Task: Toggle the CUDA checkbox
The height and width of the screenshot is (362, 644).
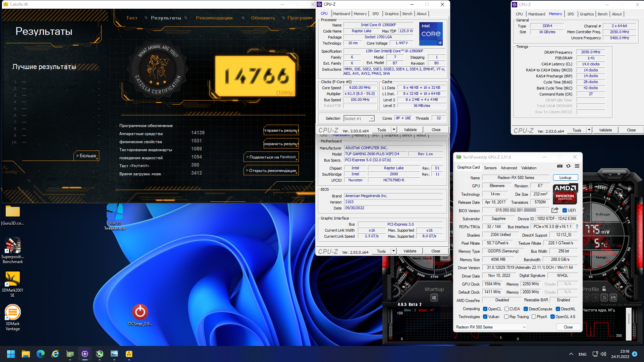Action: click(506, 309)
